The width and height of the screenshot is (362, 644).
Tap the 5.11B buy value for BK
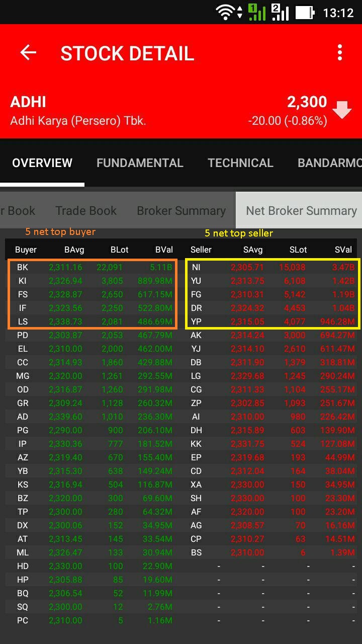tap(161, 267)
